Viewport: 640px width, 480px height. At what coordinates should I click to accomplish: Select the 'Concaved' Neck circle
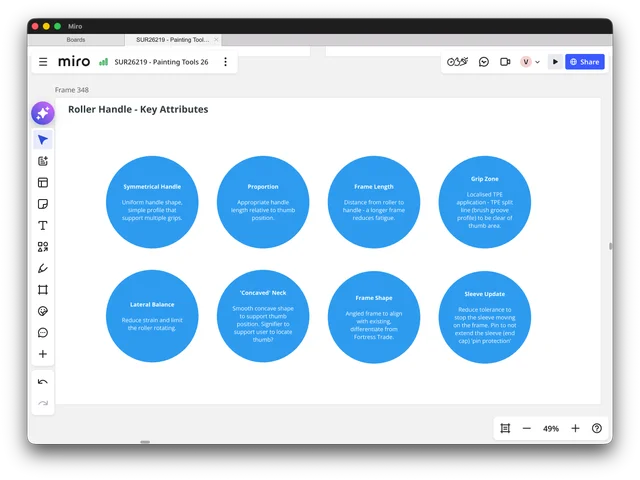tap(263, 316)
